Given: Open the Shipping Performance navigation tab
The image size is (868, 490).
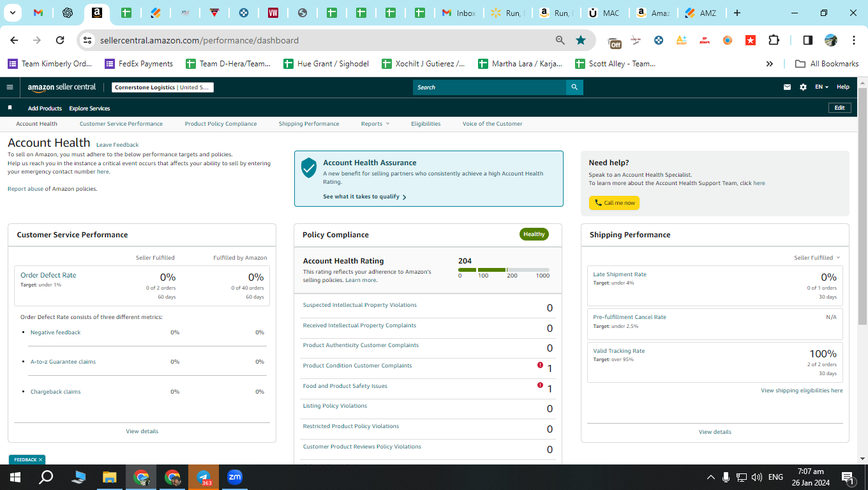Looking at the screenshot, I should 309,124.
